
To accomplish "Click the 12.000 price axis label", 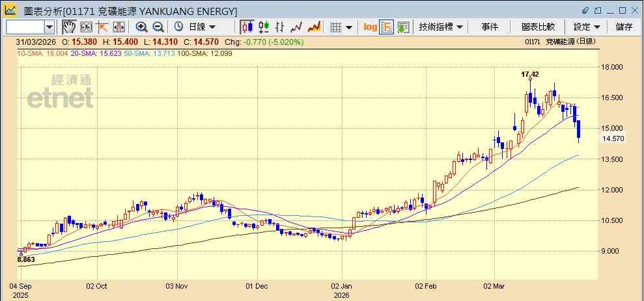I will point(613,190).
